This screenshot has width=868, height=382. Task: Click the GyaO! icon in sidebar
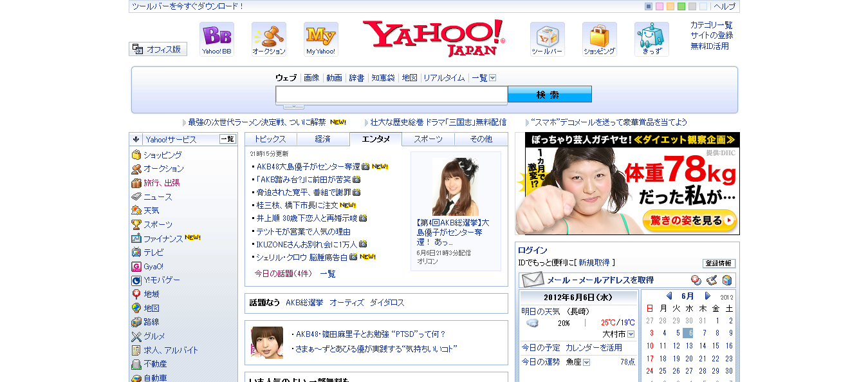[x=136, y=267]
